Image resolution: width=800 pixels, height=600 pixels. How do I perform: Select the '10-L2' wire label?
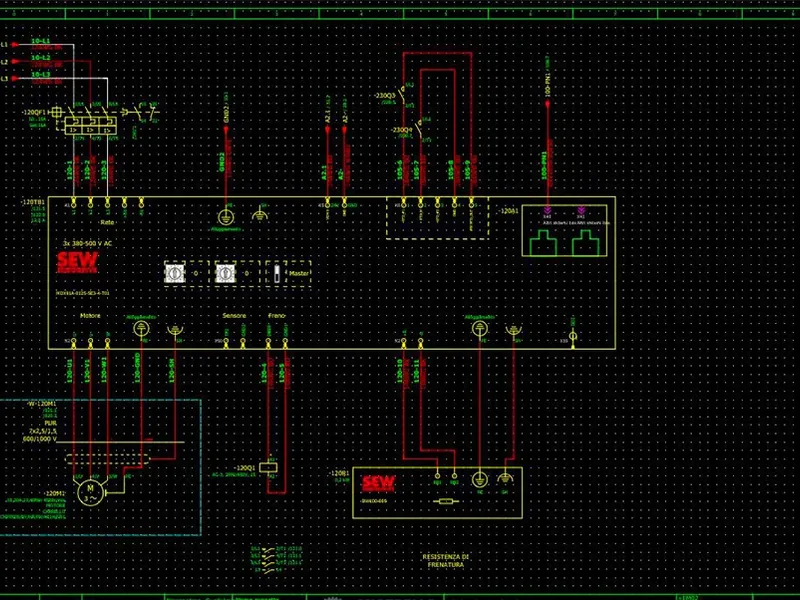(x=41, y=58)
